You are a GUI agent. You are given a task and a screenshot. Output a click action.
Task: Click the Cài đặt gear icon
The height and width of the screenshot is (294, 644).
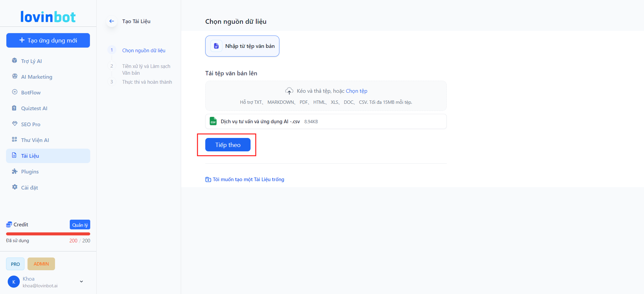pos(14,187)
